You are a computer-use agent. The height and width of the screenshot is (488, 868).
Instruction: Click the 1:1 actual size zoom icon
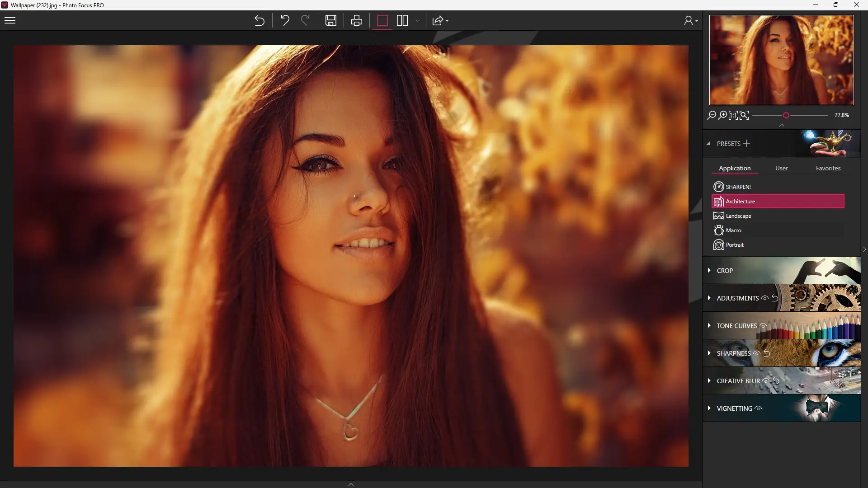tap(733, 115)
